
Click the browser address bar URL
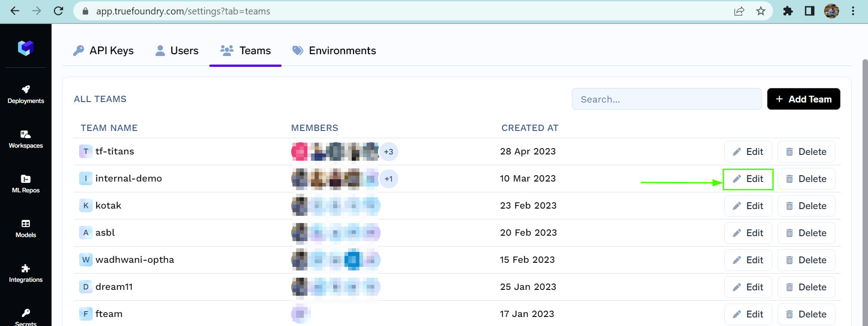click(x=183, y=11)
